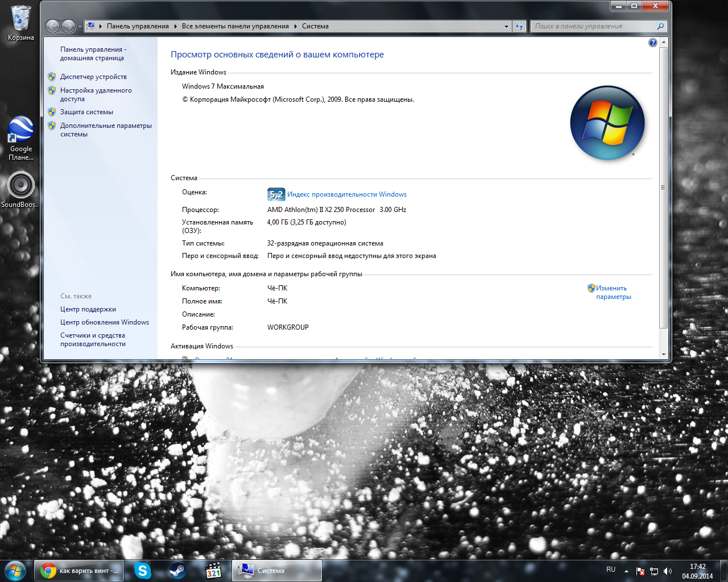Open Дополнительные параметры системы
The height and width of the screenshot is (582, 728).
[106, 130]
